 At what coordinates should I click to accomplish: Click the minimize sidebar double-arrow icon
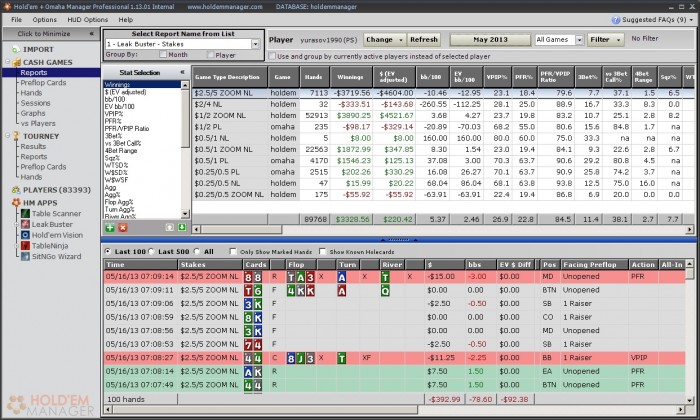click(x=92, y=33)
